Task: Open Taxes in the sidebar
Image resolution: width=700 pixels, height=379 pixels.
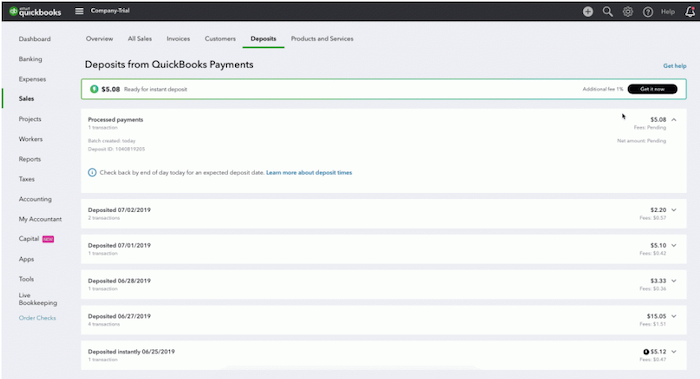Action: 27,179
